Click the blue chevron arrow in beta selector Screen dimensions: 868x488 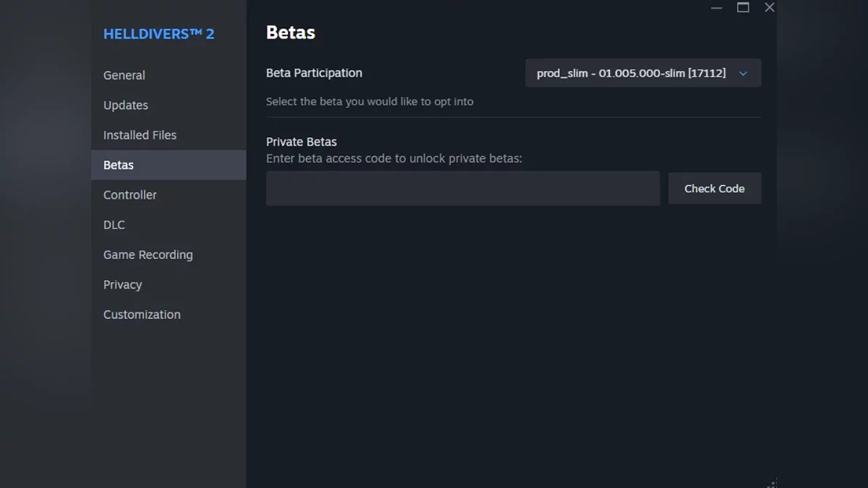(743, 74)
